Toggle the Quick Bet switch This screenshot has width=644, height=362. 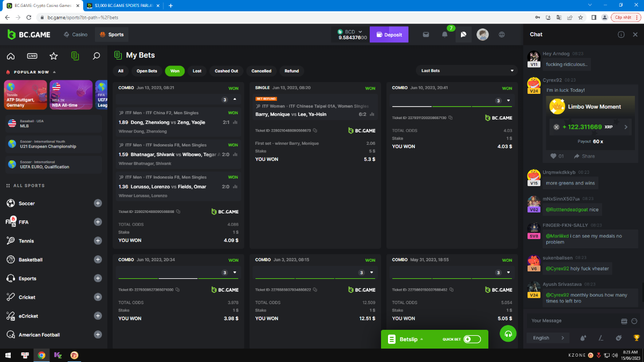(x=472, y=339)
